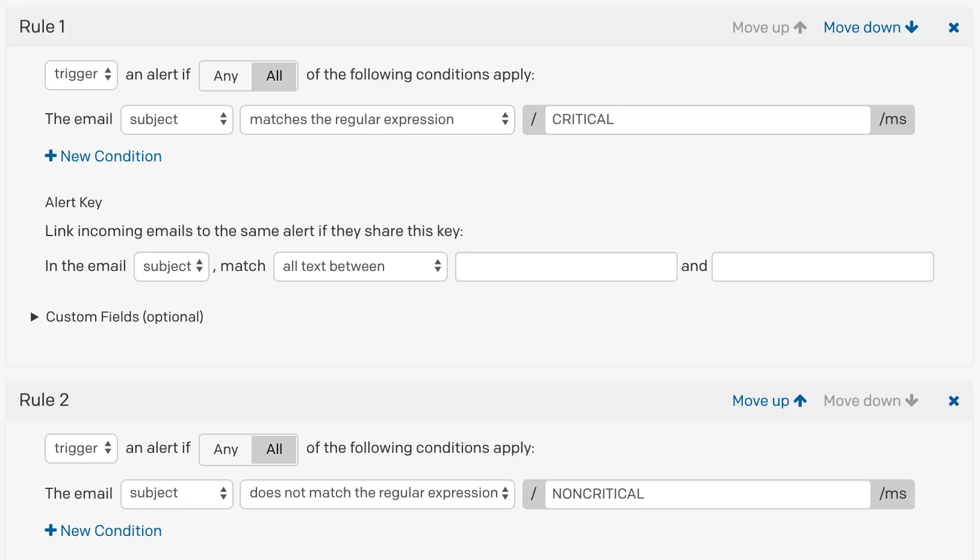Select Any conditions for Rule 1

point(226,76)
